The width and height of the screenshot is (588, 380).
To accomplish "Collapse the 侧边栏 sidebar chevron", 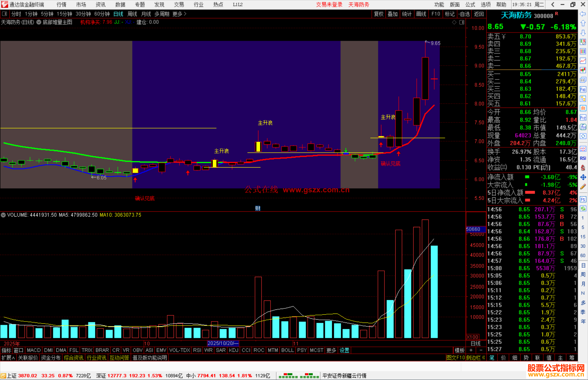I will [x=483, y=358].
